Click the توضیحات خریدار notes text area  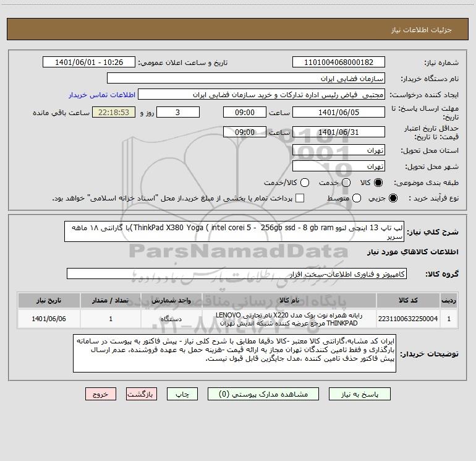tap(234, 353)
